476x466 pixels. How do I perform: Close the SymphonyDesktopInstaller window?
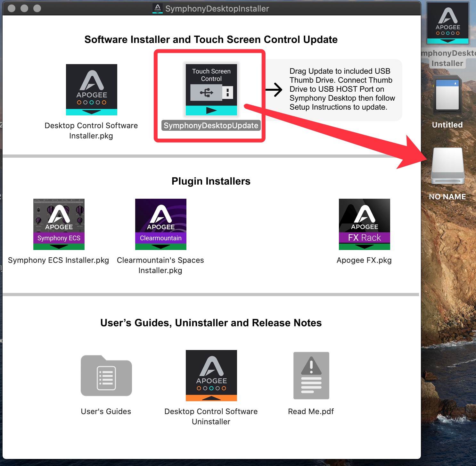pos(12,8)
